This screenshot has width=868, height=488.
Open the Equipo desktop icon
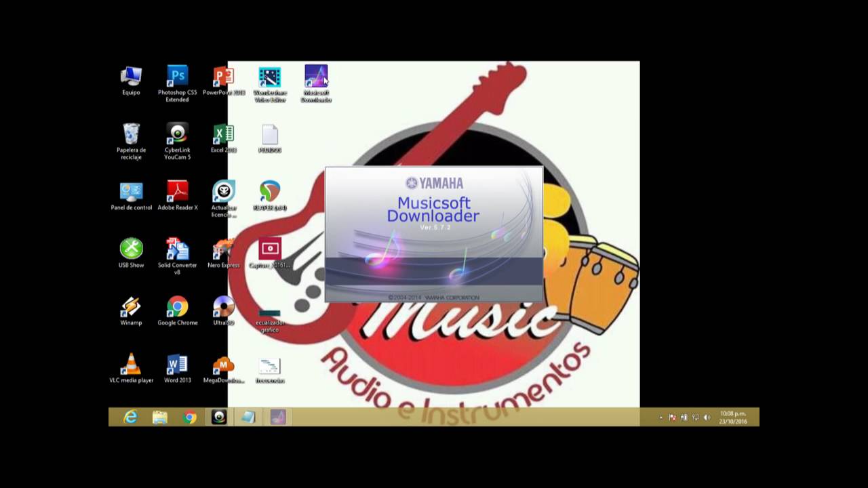click(131, 81)
